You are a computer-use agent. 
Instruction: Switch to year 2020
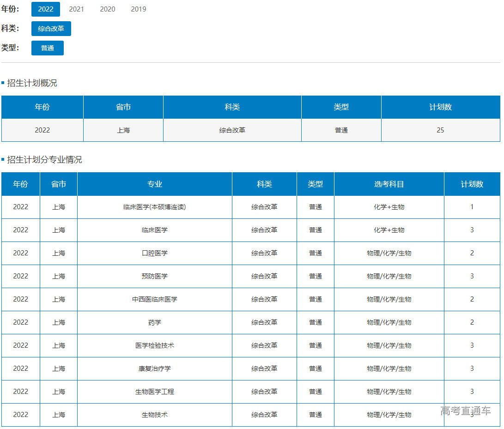point(108,9)
